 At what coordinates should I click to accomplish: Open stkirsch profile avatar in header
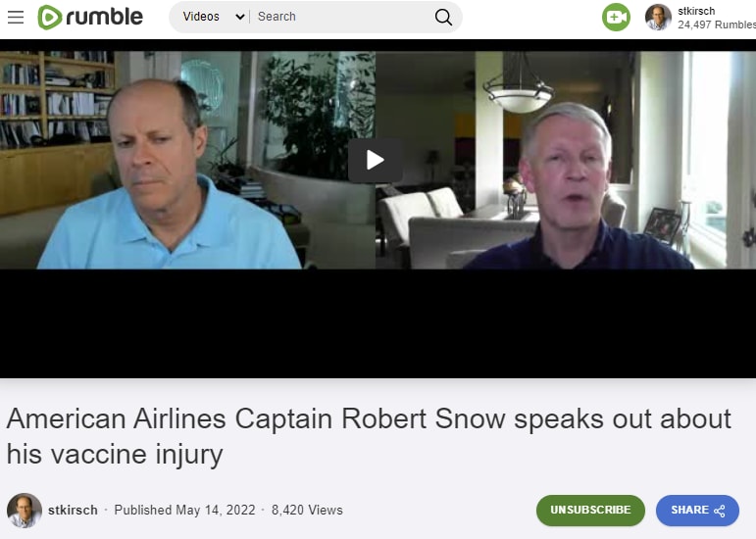tap(658, 18)
